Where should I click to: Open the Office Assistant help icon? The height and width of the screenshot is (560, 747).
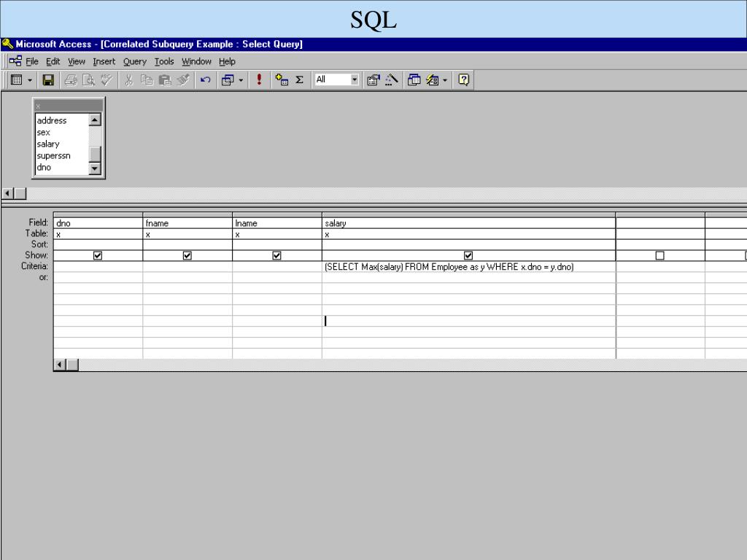pyautogui.click(x=463, y=80)
